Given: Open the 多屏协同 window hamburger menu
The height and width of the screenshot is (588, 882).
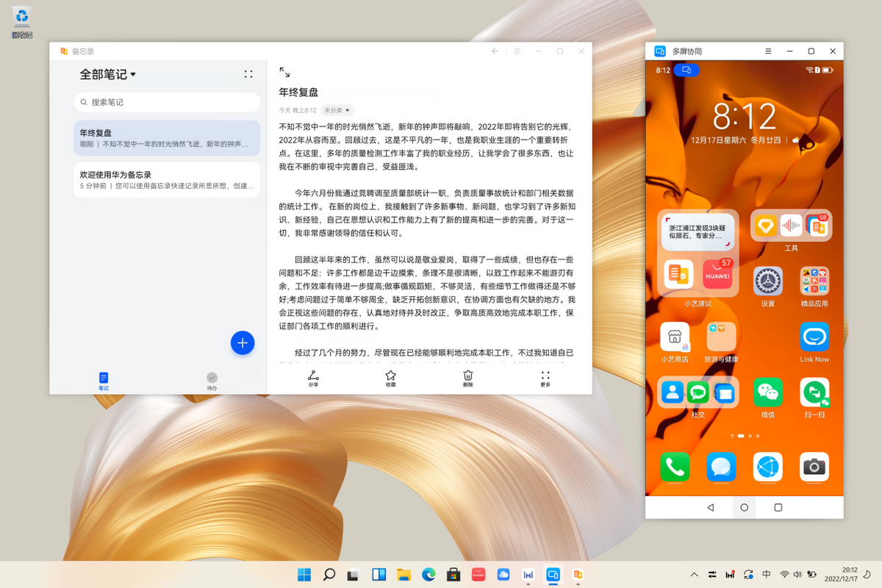Looking at the screenshot, I should tap(768, 51).
